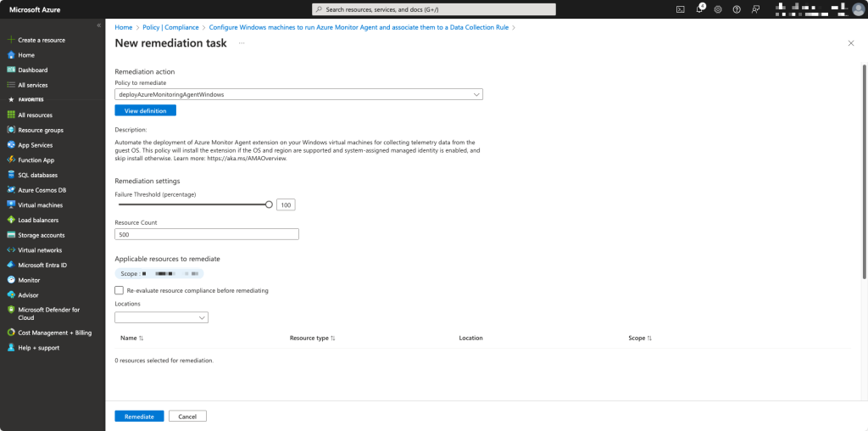The image size is (868, 431).
Task: Click the Failure Threshold slider handle
Action: pos(269,204)
